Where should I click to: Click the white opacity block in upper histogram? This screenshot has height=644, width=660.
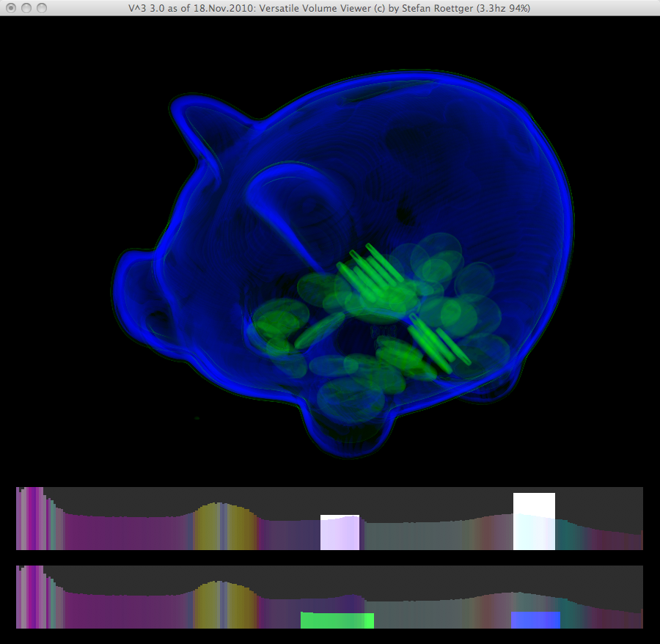coord(534,522)
